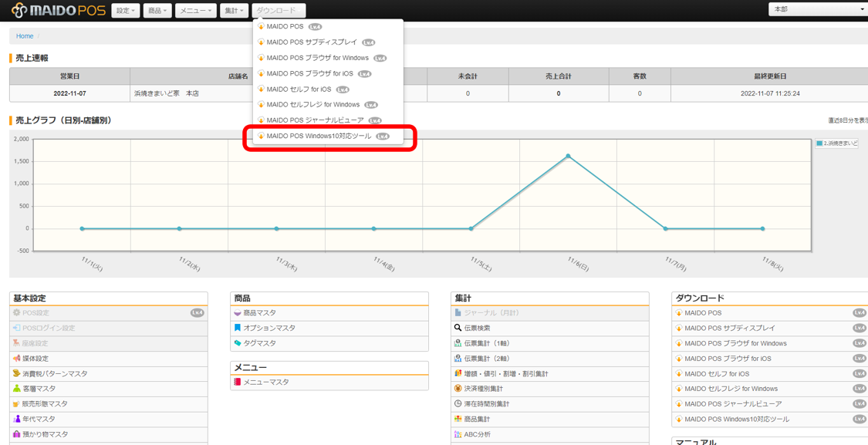This screenshot has width=868, height=445.
Task: Click the last updated time 2022-11-07 11:25:24
Action: pos(770,93)
